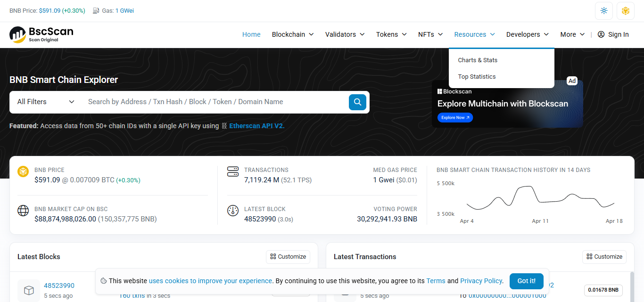This screenshot has width=644, height=302.
Task: Select Top Statistics menu item
Action: click(x=477, y=77)
